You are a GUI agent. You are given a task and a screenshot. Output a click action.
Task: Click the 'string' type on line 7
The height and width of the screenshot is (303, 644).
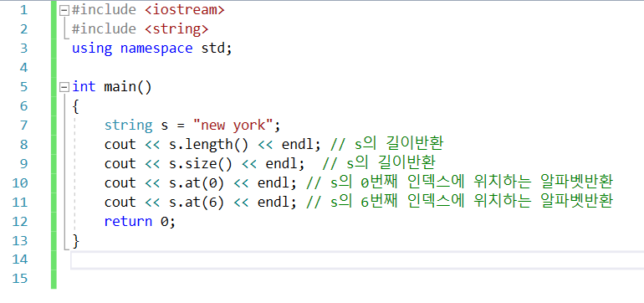128,125
